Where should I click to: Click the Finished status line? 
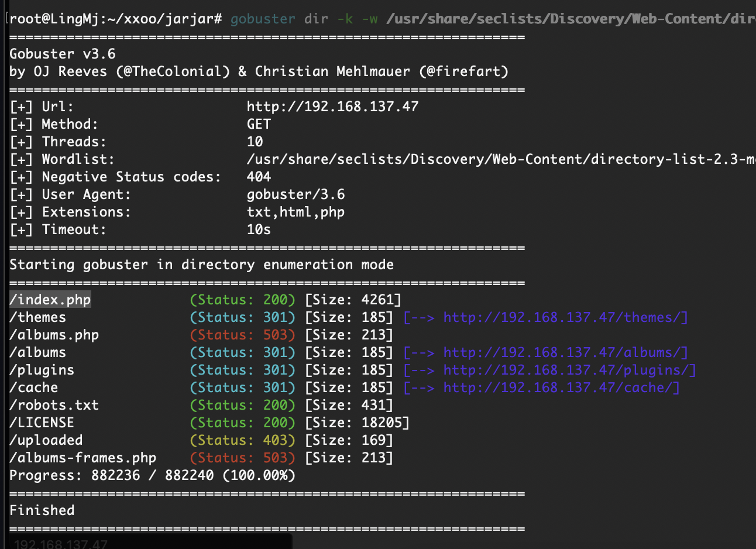pyautogui.click(x=42, y=510)
